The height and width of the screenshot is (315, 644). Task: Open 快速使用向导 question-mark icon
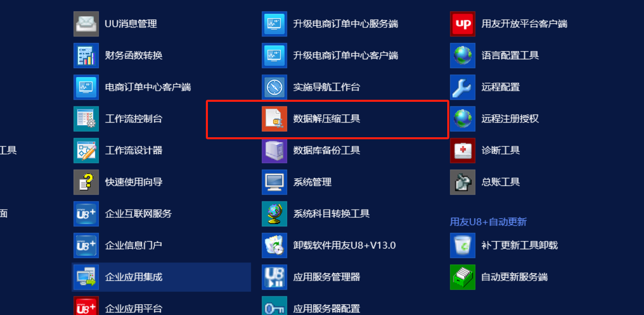tap(86, 182)
